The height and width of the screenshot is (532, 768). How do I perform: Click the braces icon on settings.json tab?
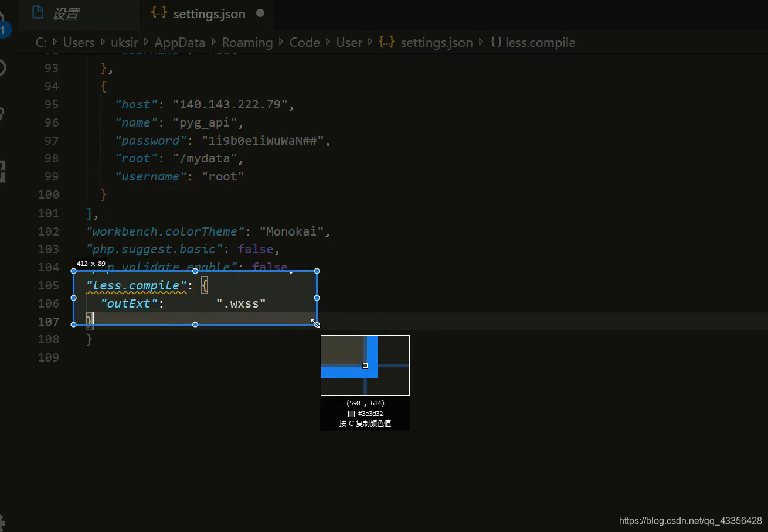click(158, 12)
